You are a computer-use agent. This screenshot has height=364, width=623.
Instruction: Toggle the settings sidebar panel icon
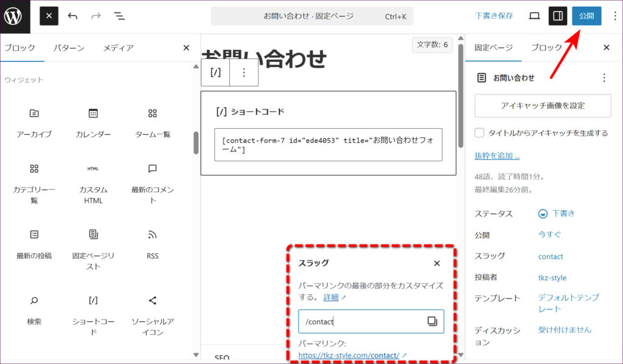click(558, 16)
